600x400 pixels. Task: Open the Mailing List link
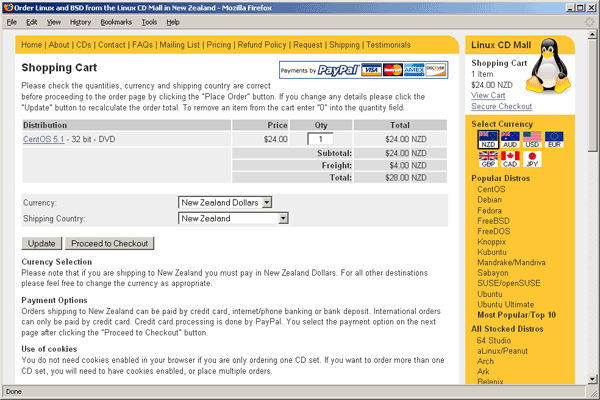(179, 45)
